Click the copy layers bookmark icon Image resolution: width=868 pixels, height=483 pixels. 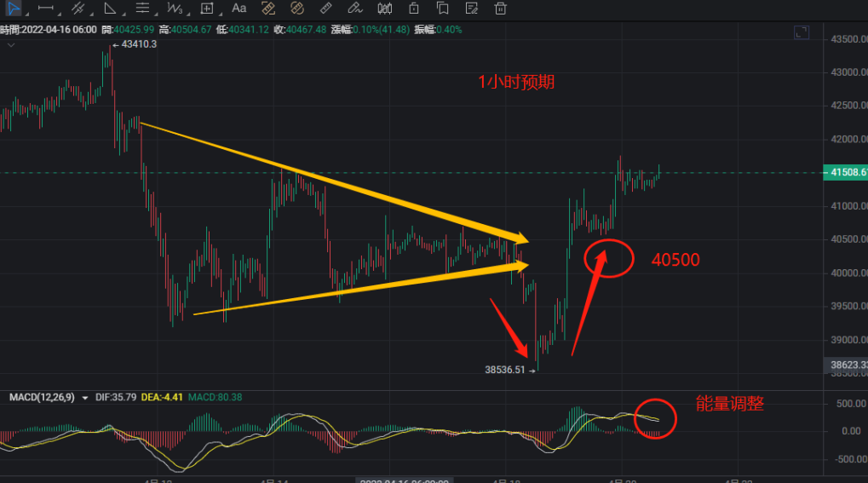tap(442, 9)
